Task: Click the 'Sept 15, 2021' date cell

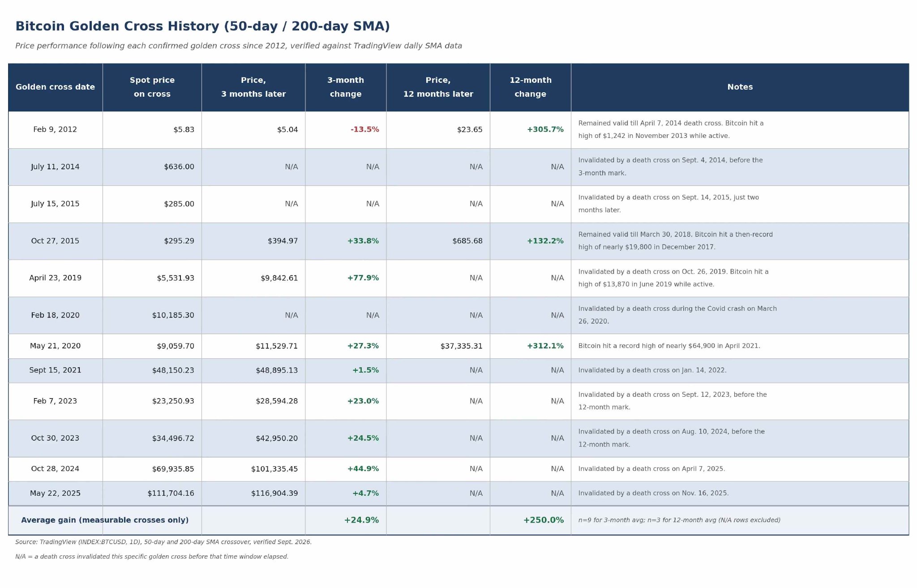Action: (x=55, y=370)
